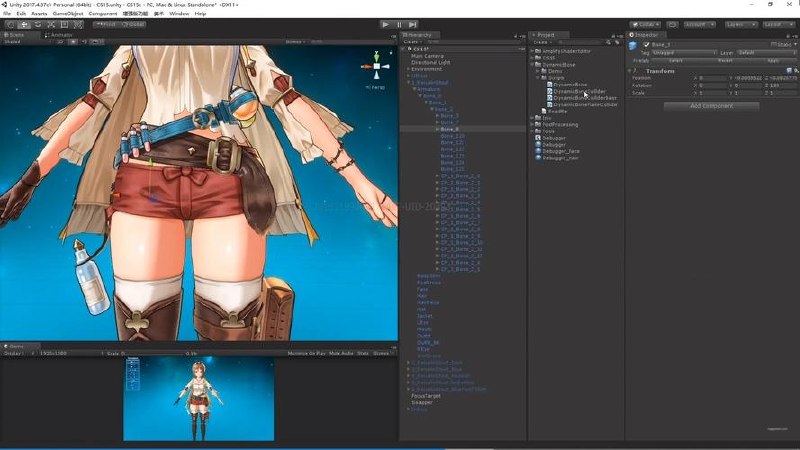The image size is (800, 450).
Task: Select the Inspector panel tab
Action: pos(644,35)
